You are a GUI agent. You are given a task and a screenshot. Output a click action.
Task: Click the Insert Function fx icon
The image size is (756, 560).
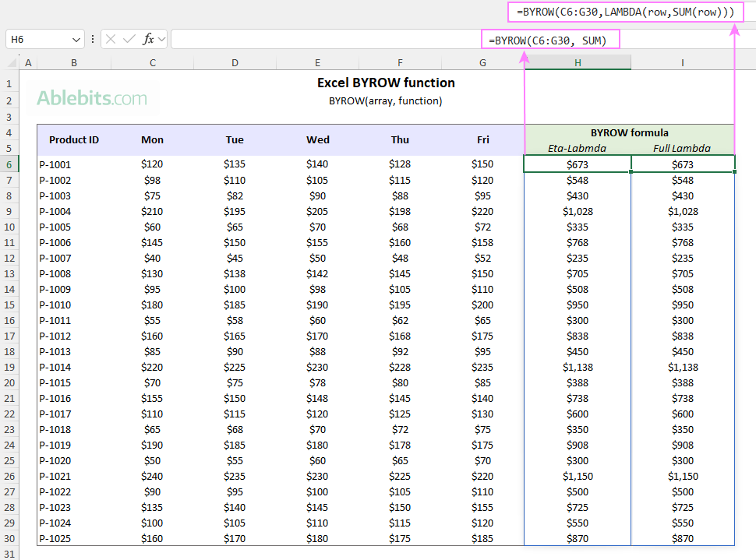click(x=147, y=39)
